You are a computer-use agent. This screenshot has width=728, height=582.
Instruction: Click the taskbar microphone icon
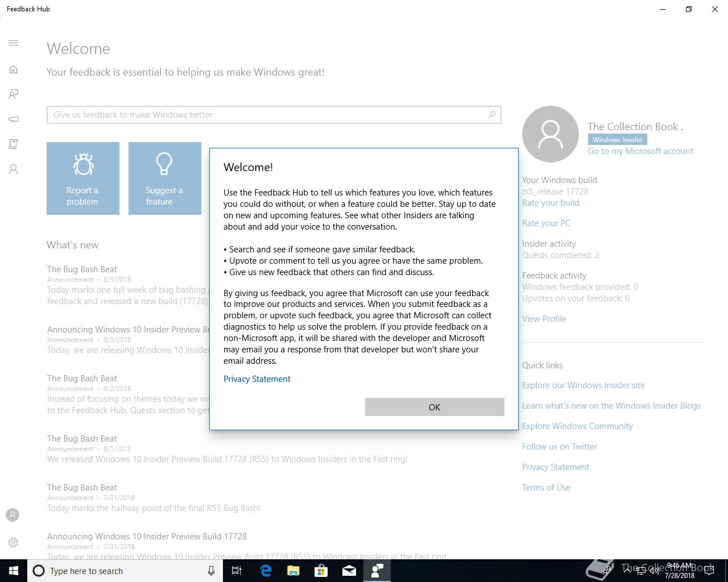(211, 571)
